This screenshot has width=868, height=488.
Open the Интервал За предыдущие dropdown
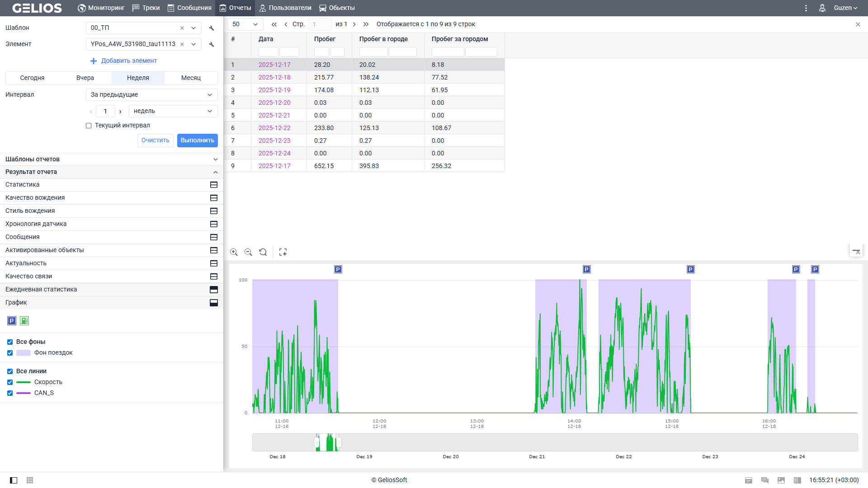pyautogui.click(x=151, y=95)
